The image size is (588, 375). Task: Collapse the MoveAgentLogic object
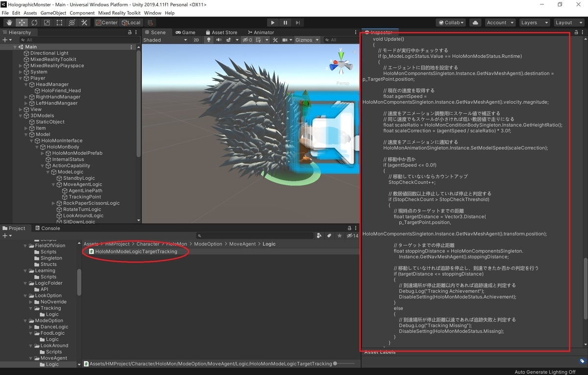tap(53, 185)
